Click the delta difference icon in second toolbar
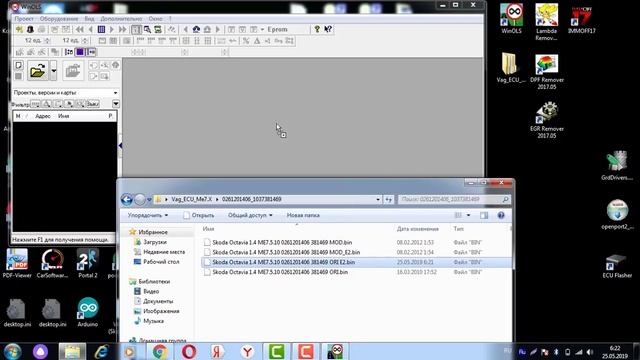This screenshot has width=640, height=360. tap(257, 41)
